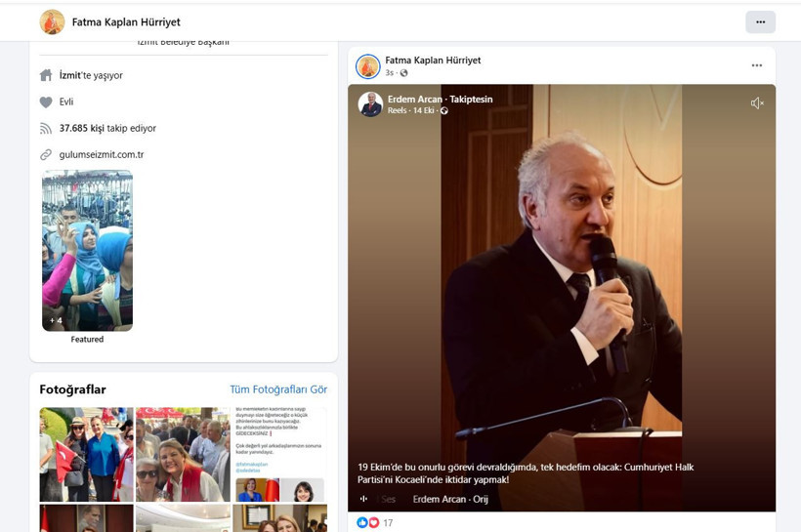This screenshot has width=801, height=532.
Task: Open the Featured photo collection thumbnail
Action: tap(87, 250)
